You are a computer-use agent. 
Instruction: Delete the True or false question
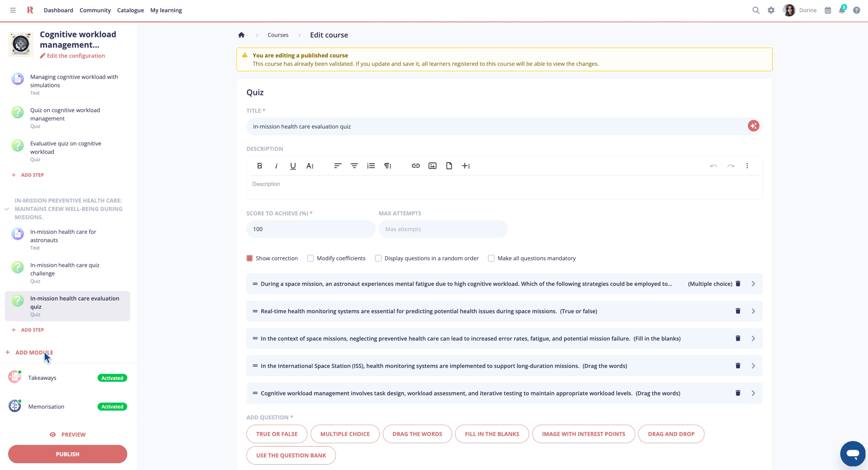(738, 311)
